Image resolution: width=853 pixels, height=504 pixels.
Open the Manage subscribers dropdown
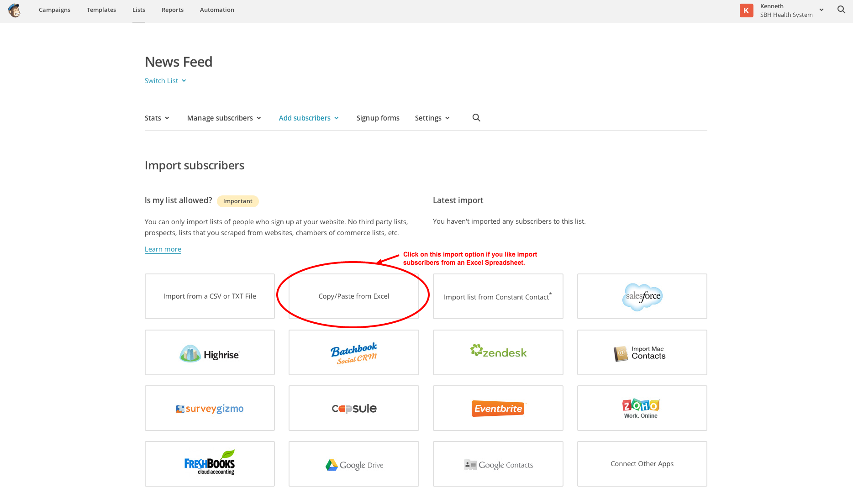(224, 118)
